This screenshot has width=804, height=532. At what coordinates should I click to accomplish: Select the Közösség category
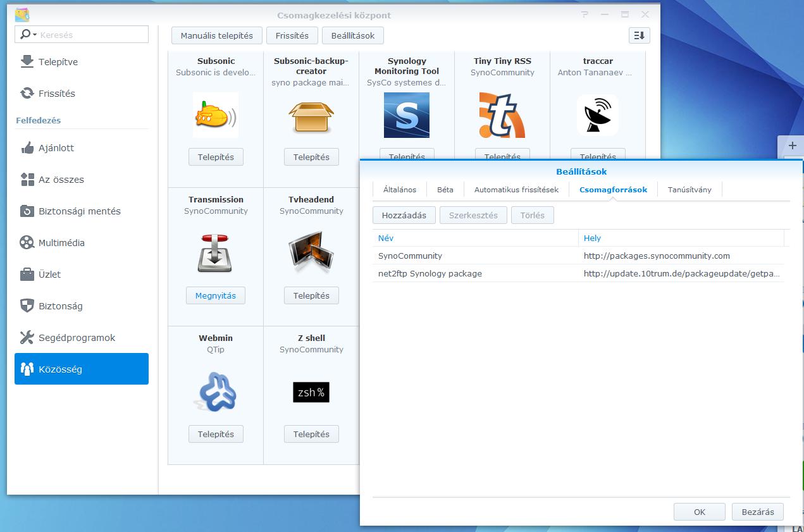(x=82, y=369)
